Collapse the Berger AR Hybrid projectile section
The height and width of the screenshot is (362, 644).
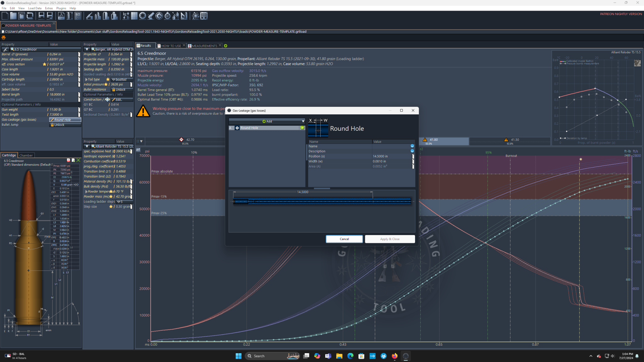point(87,49)
